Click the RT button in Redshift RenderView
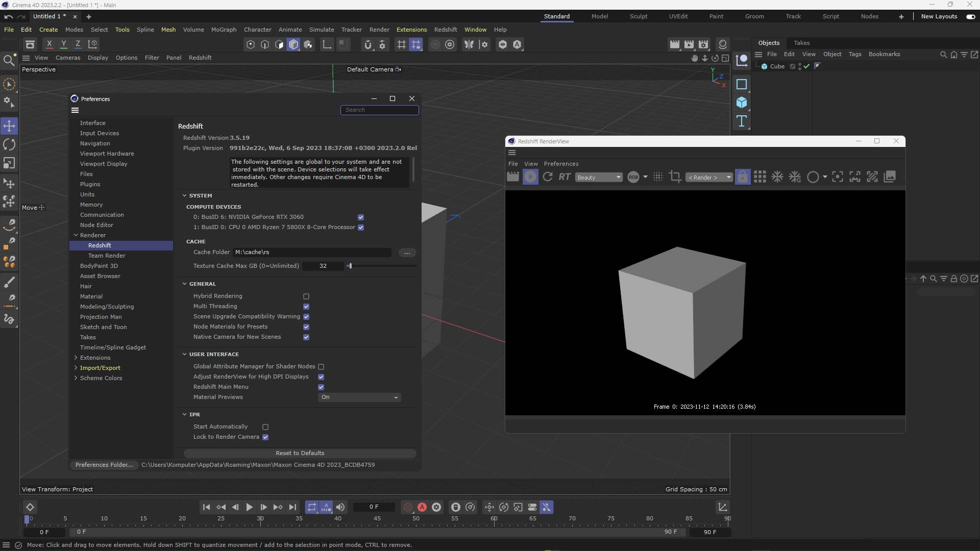This screenshot has height=551, width=980. tap(564, 177)
